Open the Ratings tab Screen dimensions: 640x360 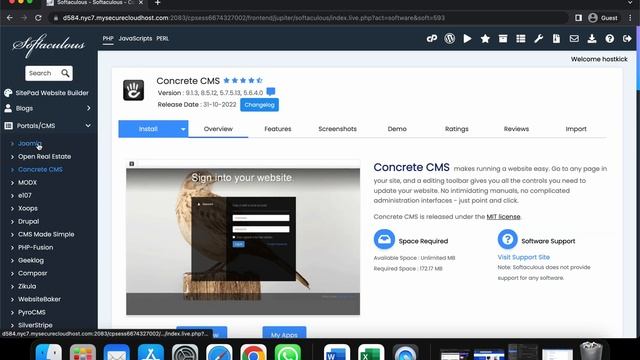(456, 129)
